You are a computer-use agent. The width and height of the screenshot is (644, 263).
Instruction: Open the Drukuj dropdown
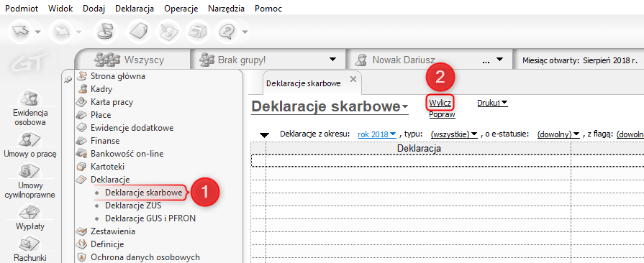(492, 103)
